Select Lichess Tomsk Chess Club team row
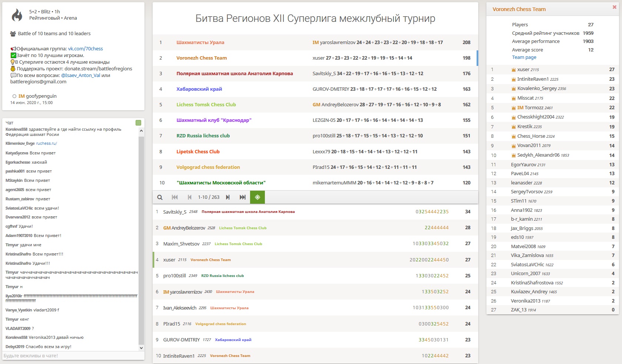Screen dimensions: 622x364 [x=315, y=105]
